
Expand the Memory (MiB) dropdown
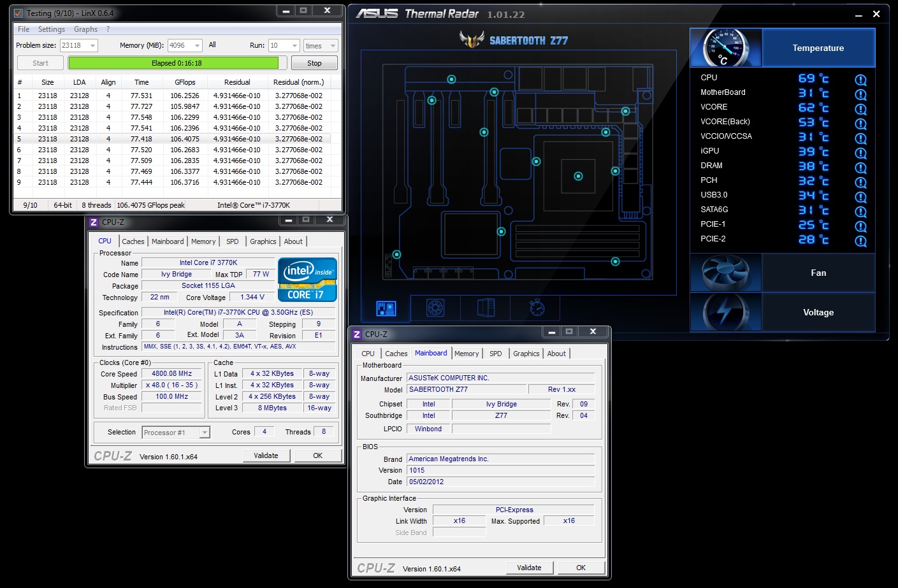pyautogui.click(x=197, y=46)
